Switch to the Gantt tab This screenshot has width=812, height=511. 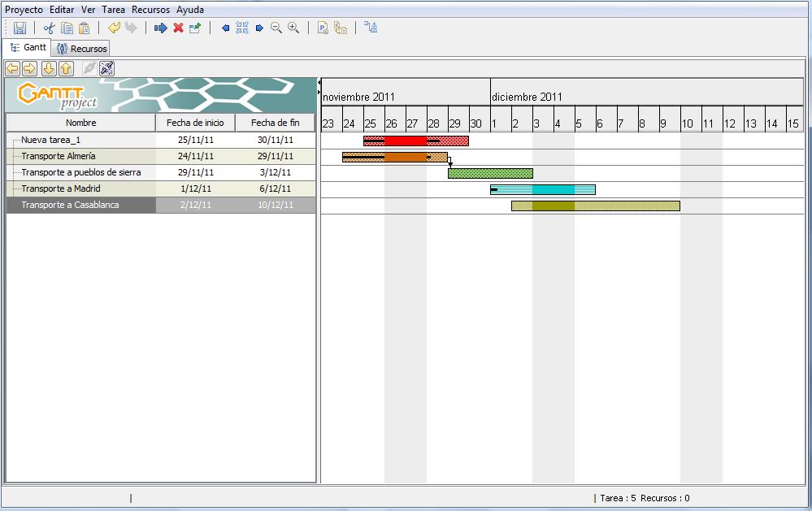click(x=28, y=48)
